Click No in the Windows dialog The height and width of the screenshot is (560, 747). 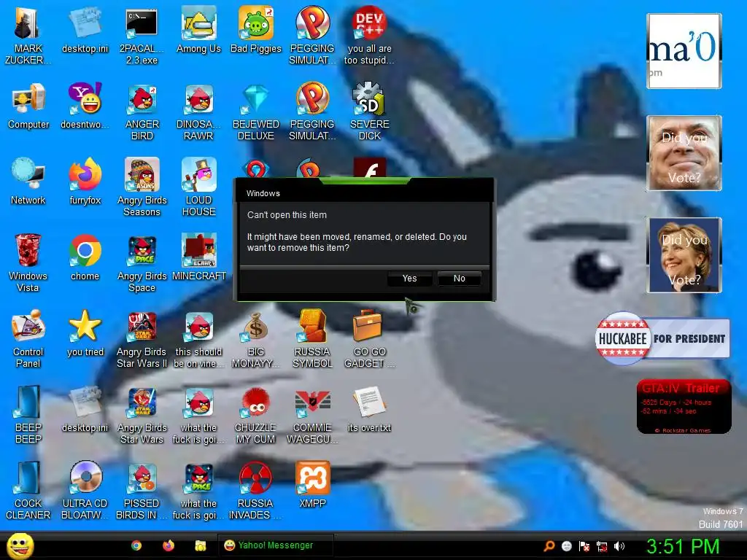pos(460,279)
